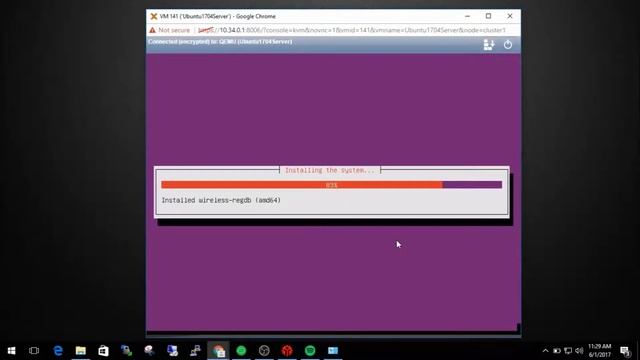
Task: Minimize the VM 141 Chrome window
Action: click(467, 16)
